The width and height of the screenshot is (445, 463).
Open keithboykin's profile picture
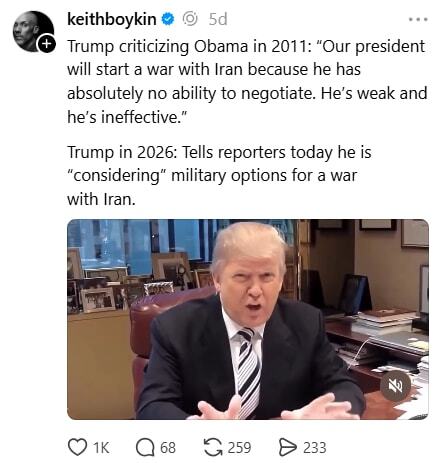(33, 31)
